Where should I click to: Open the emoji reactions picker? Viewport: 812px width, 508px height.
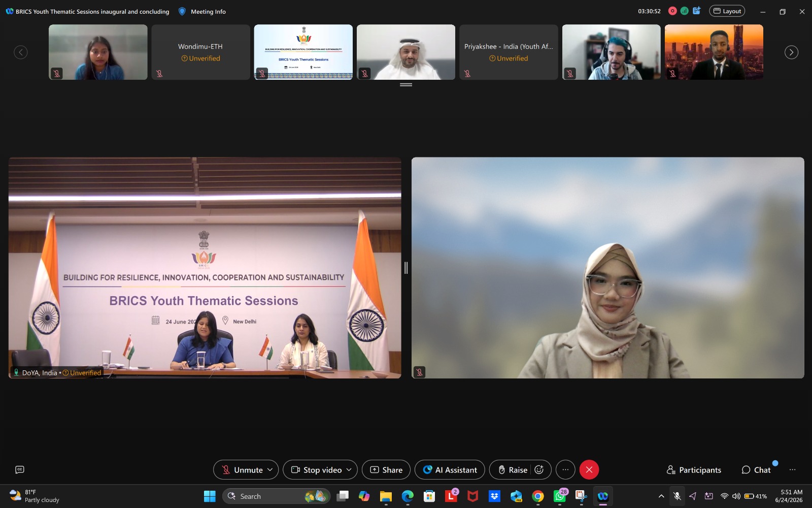(539, 470)
